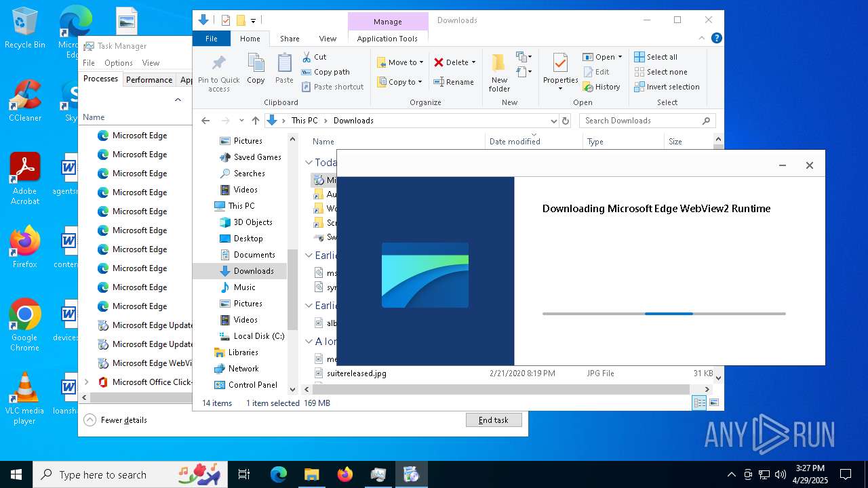Click in the Search Downloads field
Screen dimensions: 868x488
click(x=648, y=121)
